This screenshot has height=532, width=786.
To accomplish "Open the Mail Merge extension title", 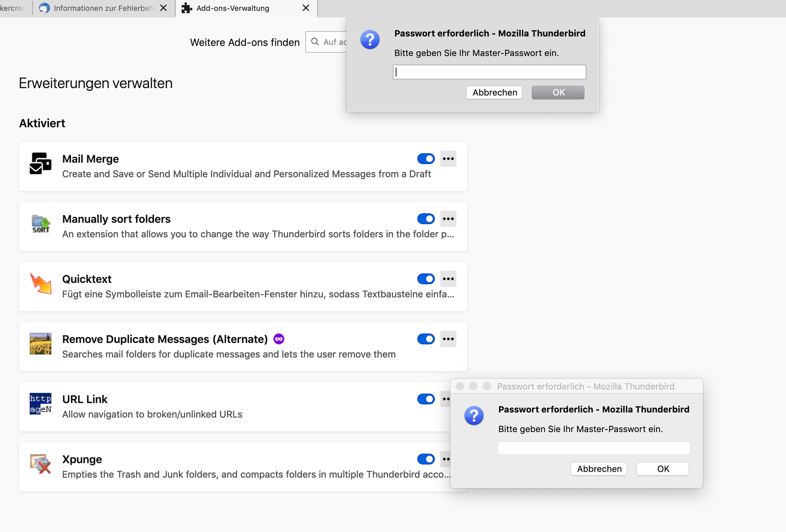I will [x=90, y=159].
